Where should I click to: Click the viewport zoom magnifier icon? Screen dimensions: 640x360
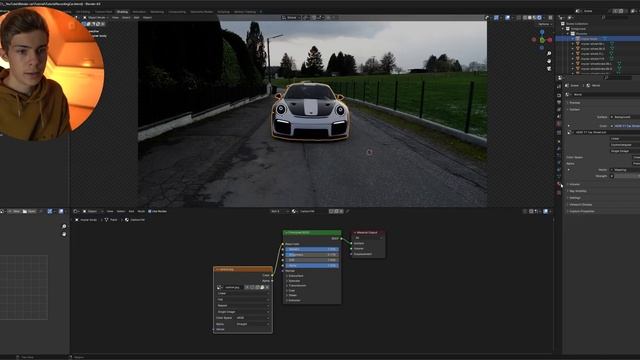[x=549, y=54]
